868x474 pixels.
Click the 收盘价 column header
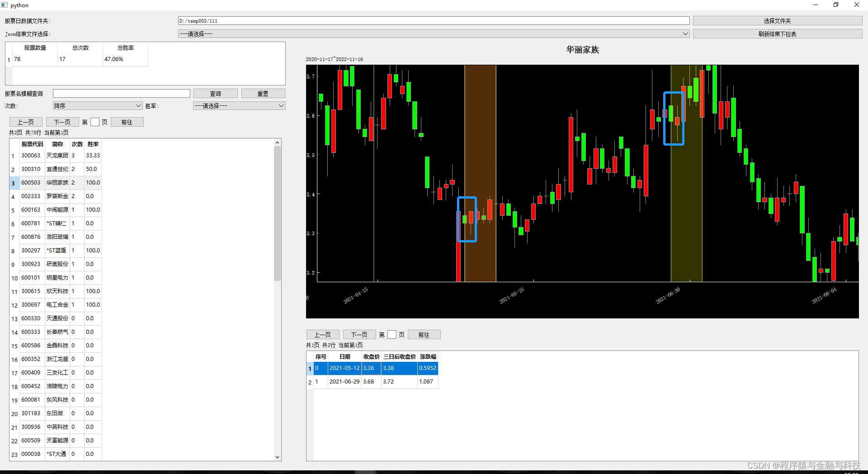[x=372, y=357]
